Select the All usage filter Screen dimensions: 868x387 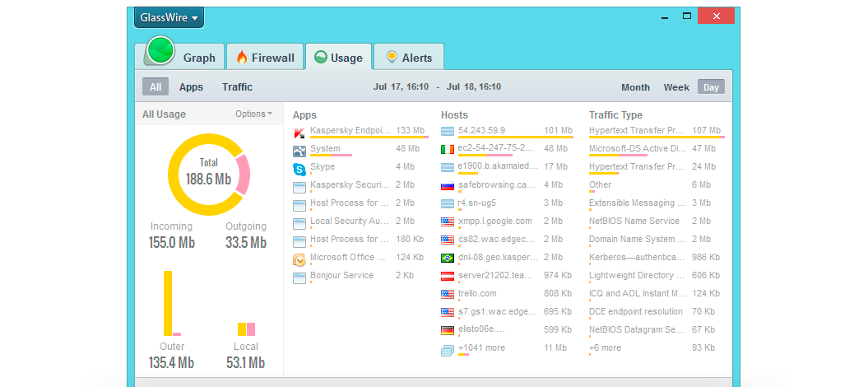(155, 87)
